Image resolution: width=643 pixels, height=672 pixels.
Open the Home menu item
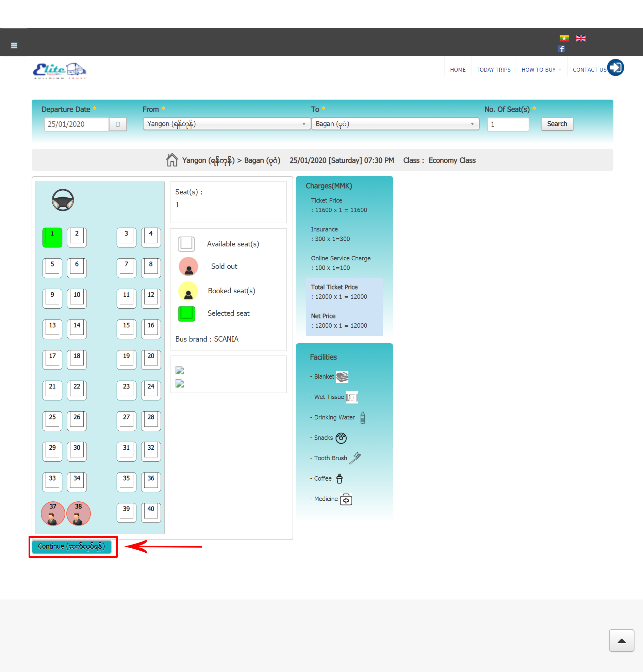458,70
